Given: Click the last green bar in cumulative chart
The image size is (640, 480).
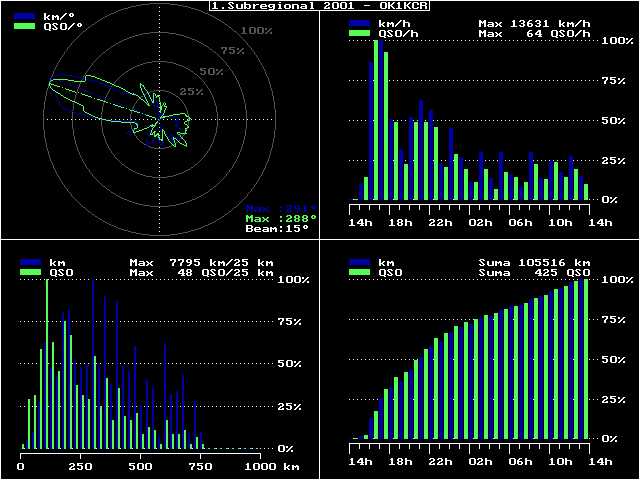Looking at the screenshot, I should [586, 360].
